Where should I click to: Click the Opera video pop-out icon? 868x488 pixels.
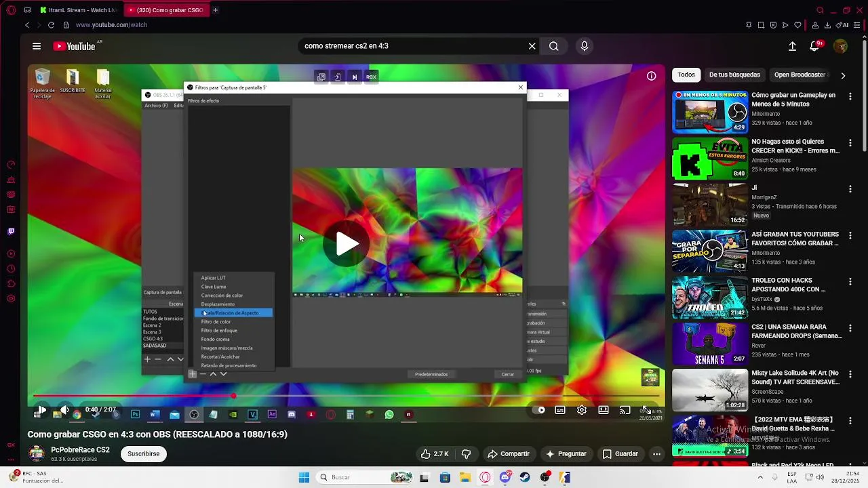(321, 77)
